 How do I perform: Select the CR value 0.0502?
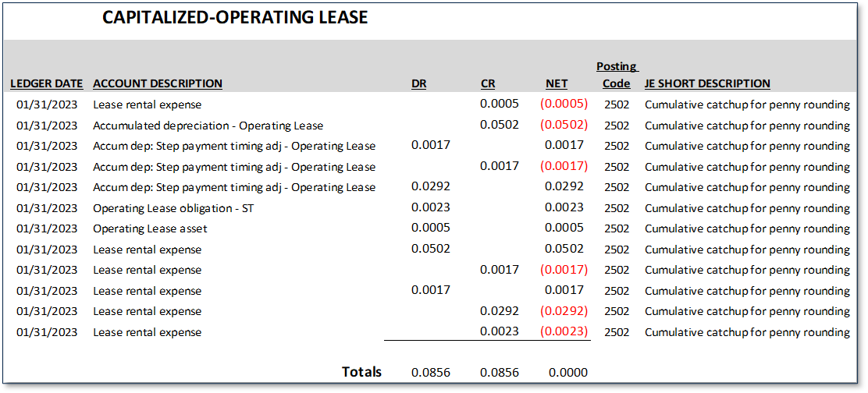tap(500, 125)
